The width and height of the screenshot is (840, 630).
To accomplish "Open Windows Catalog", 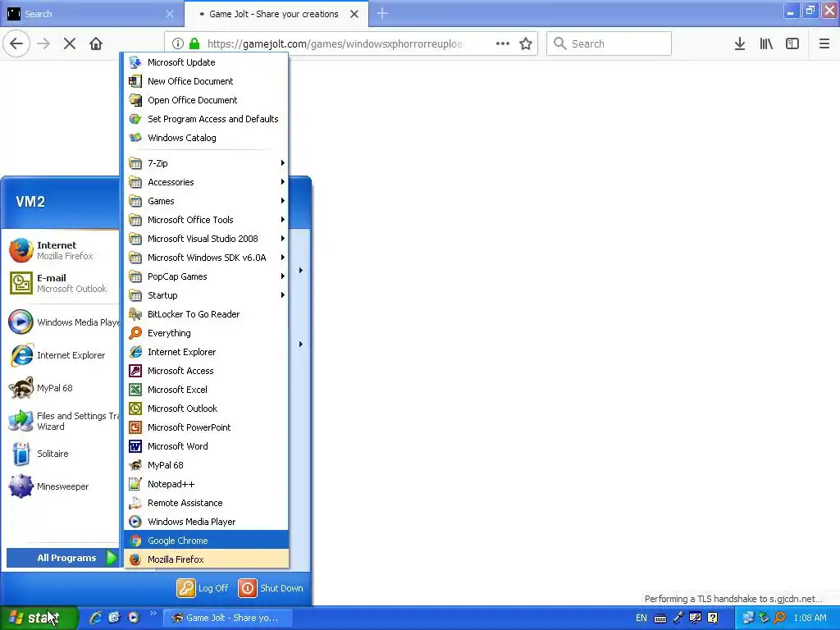I will [x=206, y=138].
